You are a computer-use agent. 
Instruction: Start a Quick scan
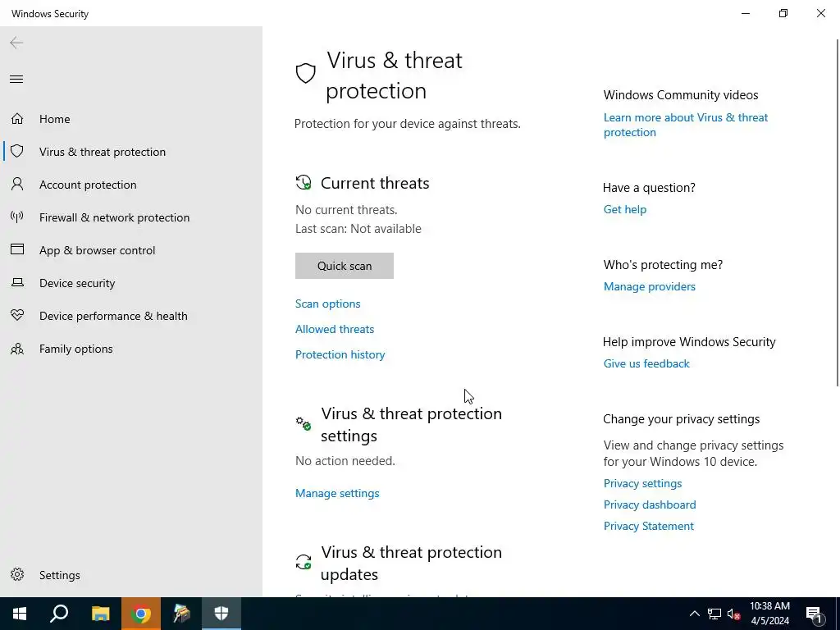(x=345, y=266)
